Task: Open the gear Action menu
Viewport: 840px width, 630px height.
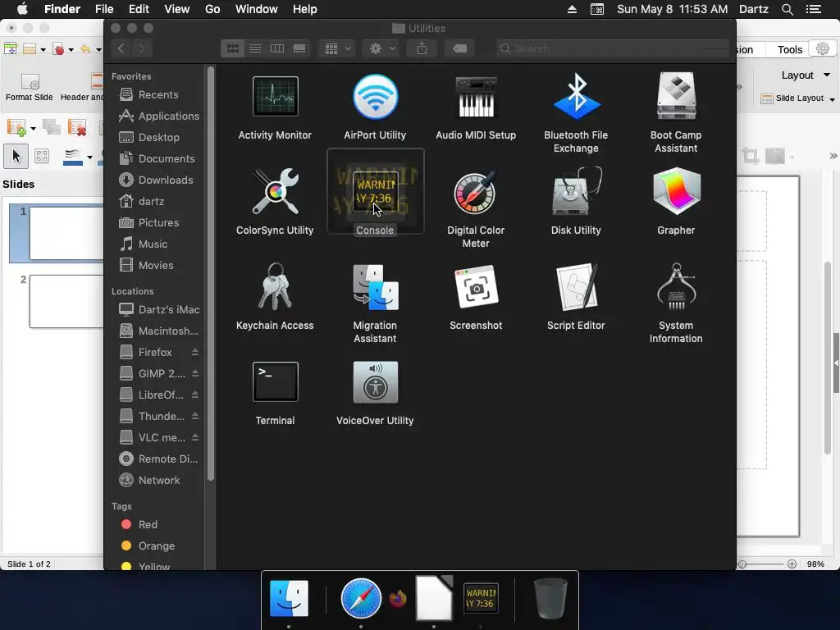Action: [381, 48]
